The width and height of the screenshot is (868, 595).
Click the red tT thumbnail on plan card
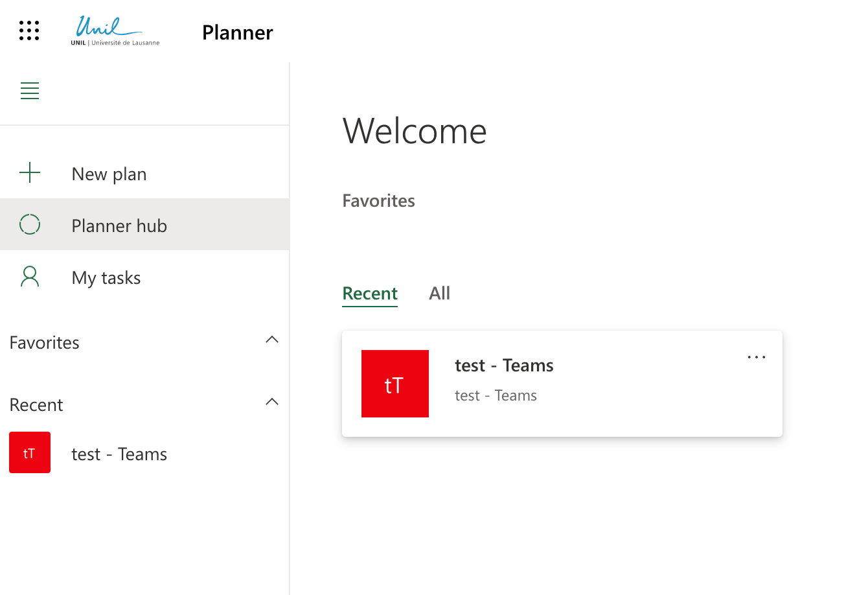coord(395,384)
